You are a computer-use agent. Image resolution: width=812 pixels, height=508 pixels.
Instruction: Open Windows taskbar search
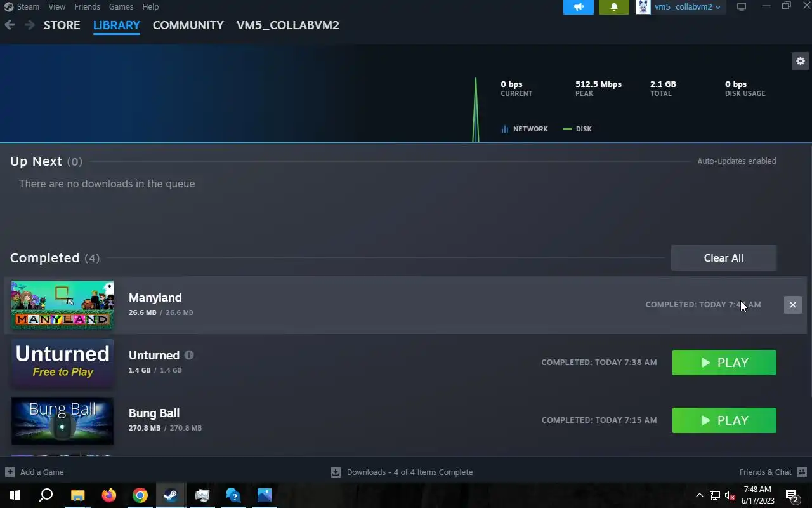tap(46, 495)
